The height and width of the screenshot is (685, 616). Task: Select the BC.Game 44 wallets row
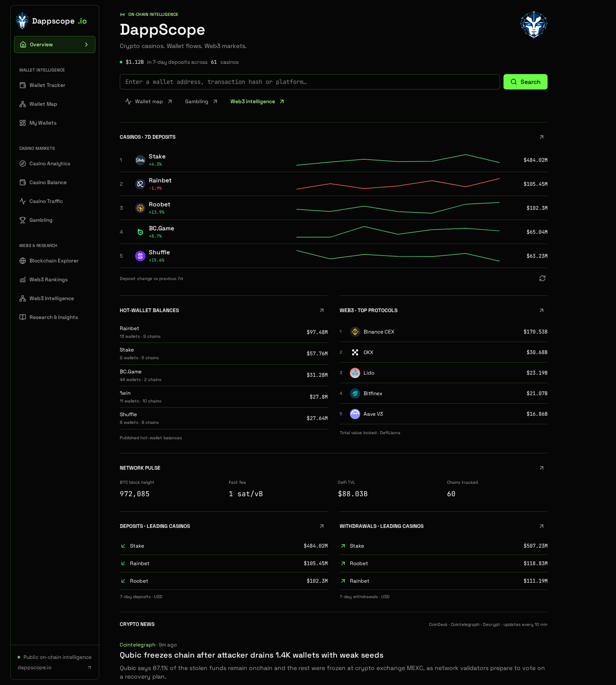pos(224,375)
